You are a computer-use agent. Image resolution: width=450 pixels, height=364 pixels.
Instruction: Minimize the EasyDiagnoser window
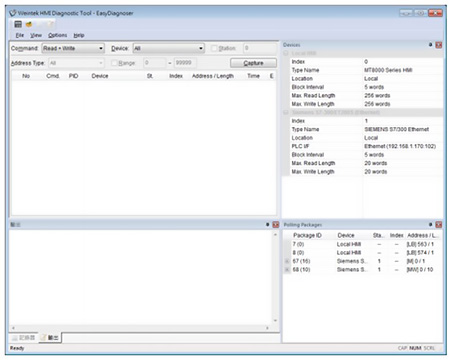(406, 13)
